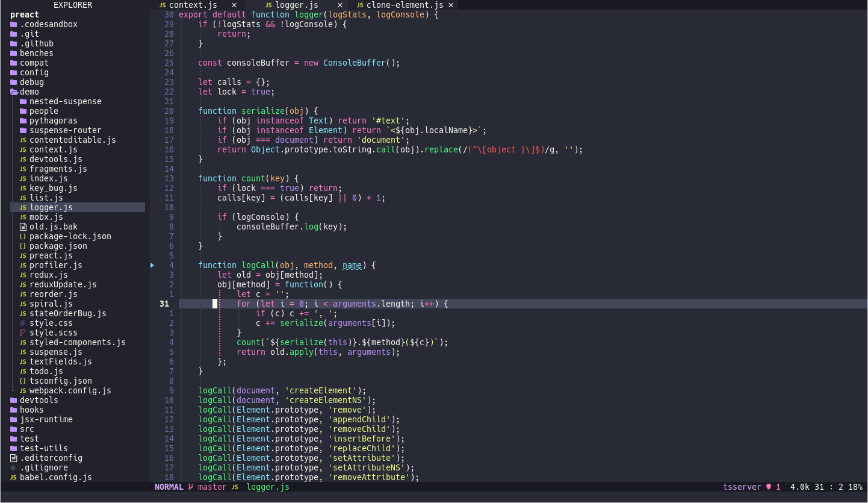Open context.js in the file tree
This screenshot has height=503, width=868.
click(54, 149)
